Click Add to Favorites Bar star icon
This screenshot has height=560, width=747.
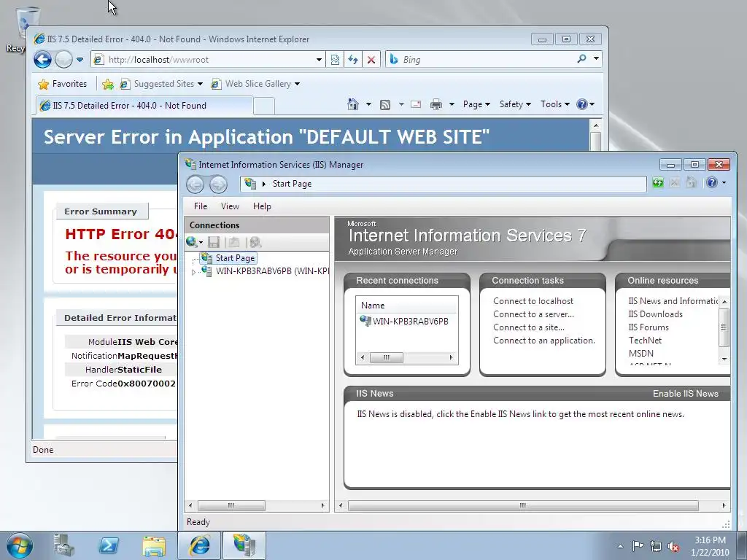pos(108,85)
